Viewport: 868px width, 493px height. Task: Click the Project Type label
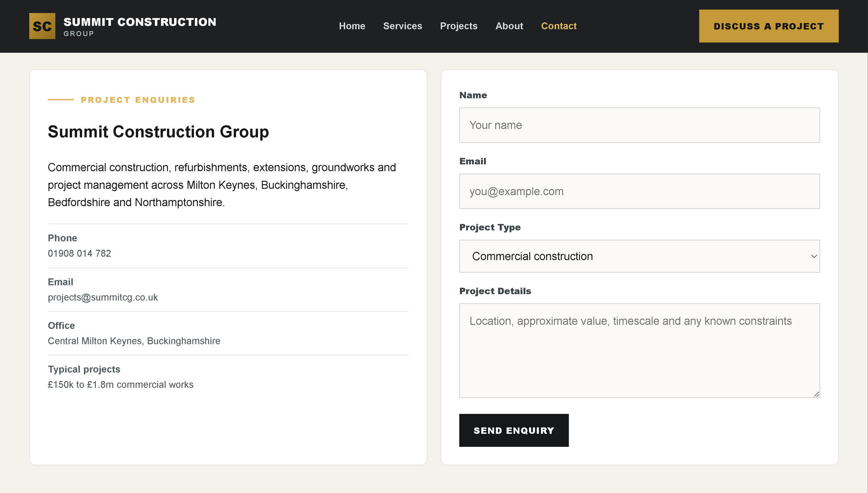click(490, 228)
